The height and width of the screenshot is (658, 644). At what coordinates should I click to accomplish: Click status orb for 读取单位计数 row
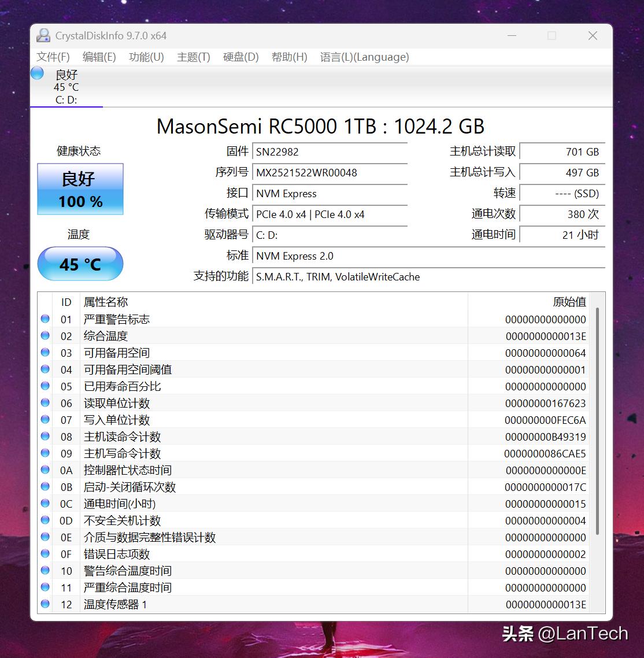(x=45, y=403)
